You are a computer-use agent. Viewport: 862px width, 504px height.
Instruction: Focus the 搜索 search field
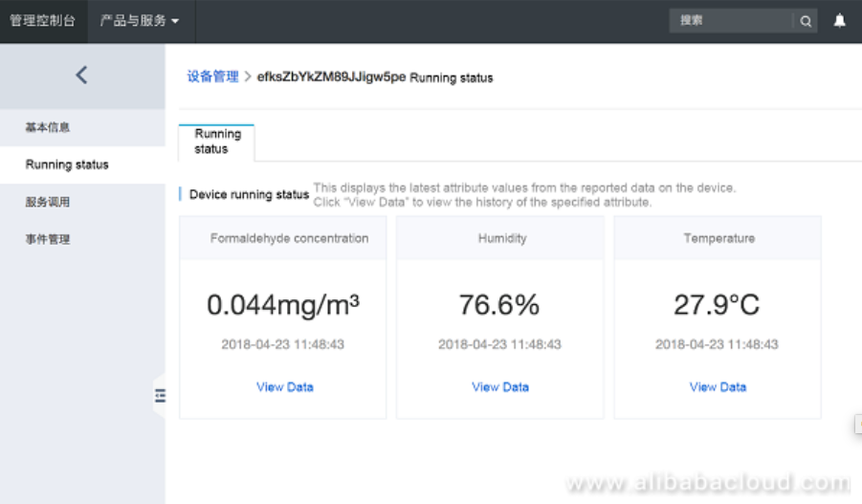pos(732,21)
